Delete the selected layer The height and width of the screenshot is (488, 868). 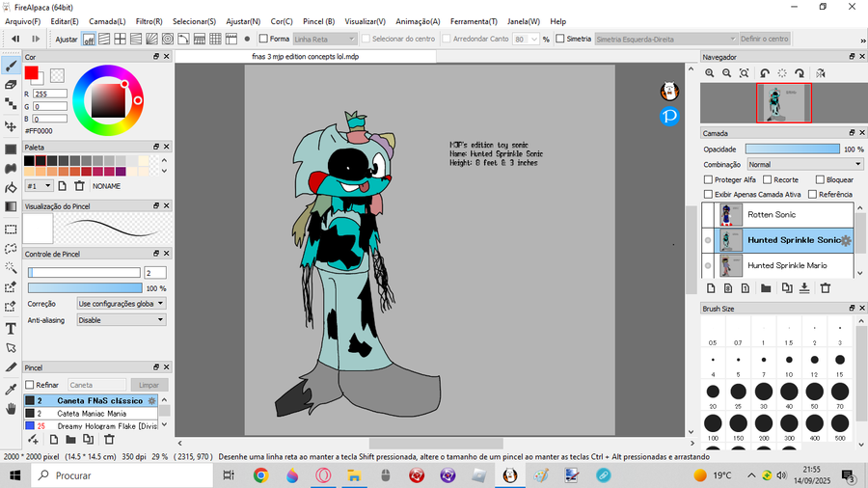tap(826, 288)
